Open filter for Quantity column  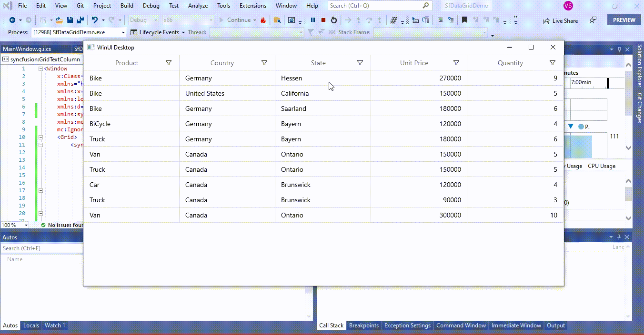[x=553, y=63]
